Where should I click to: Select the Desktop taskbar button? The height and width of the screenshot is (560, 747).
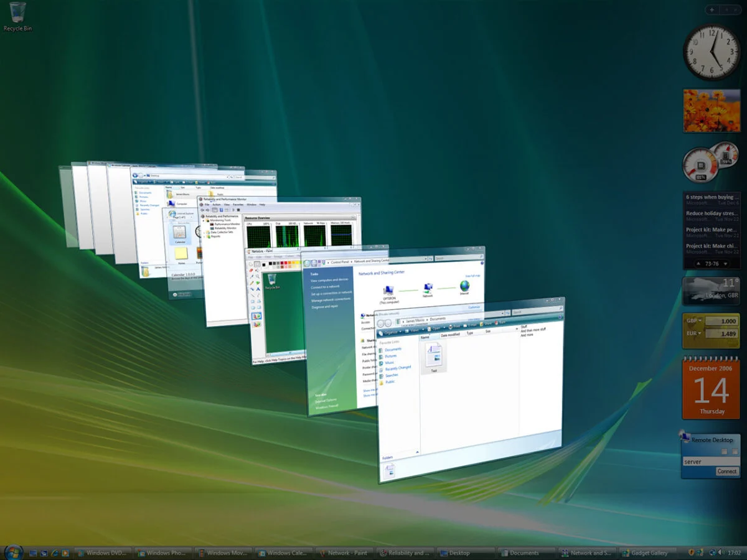point(465,553)
